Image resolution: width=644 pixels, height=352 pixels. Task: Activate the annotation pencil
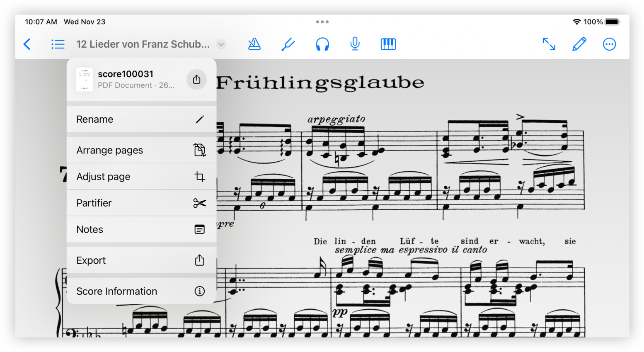pos(579,44)
